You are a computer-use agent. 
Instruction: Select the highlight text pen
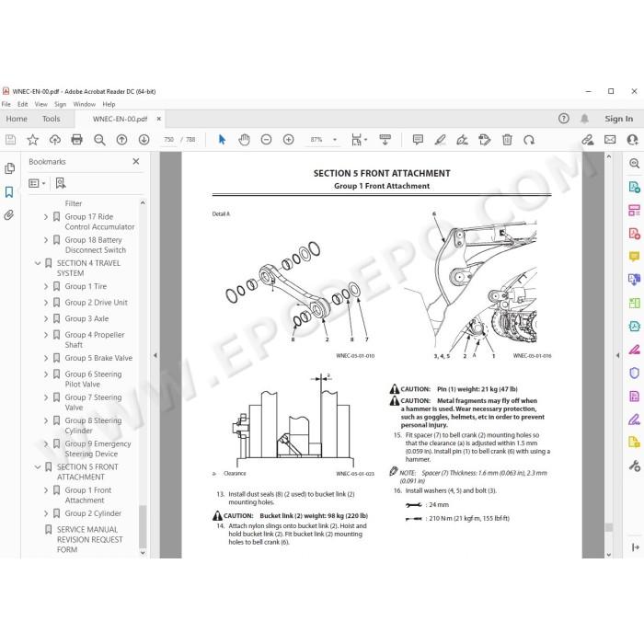point(441,140)
